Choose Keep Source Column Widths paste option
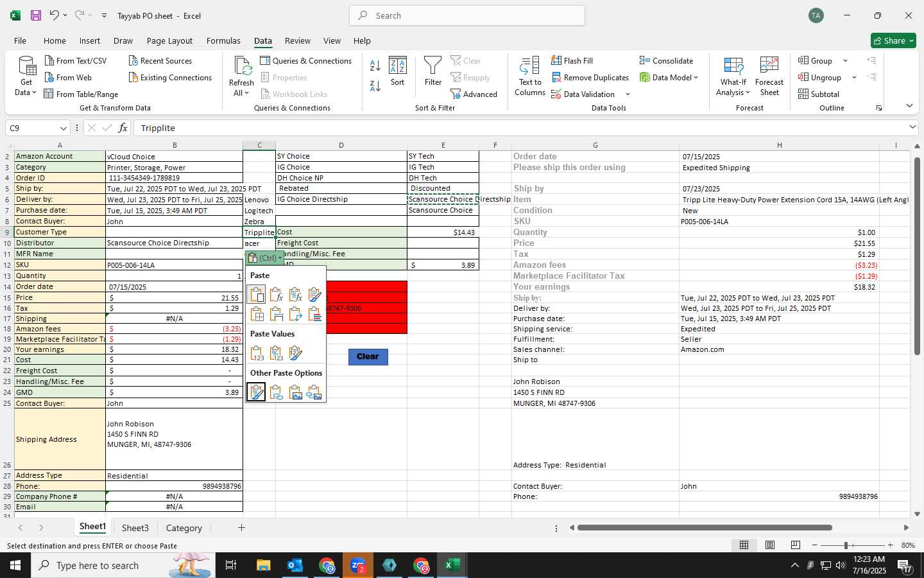Screen dimensions: 924x578 tap(276, 314)
